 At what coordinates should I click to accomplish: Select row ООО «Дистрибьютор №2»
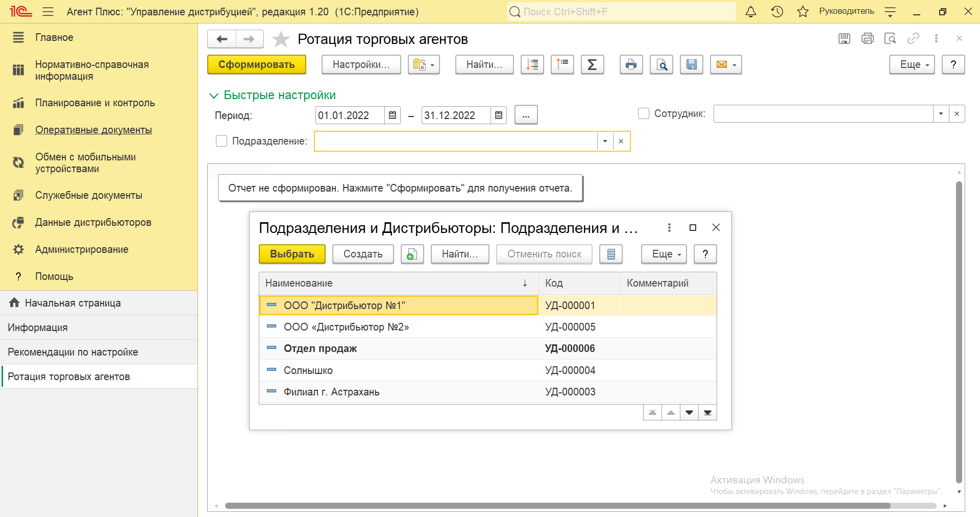click(x=488, y=327)
